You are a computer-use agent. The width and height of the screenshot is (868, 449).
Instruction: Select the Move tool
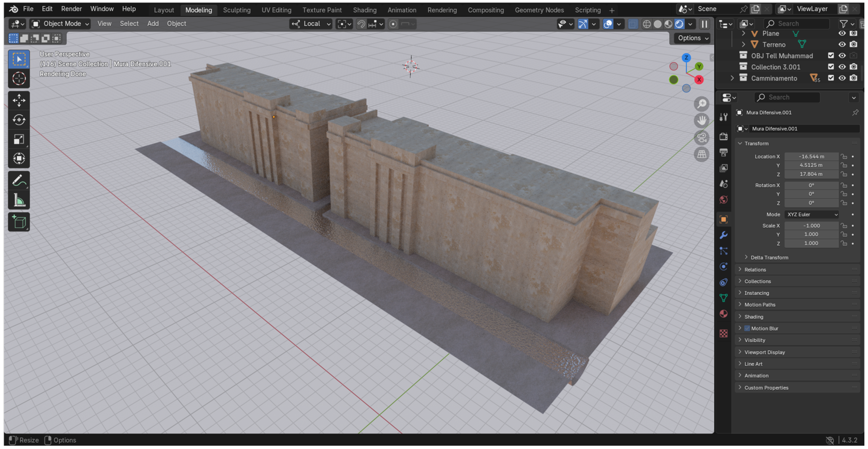[19, 100]
